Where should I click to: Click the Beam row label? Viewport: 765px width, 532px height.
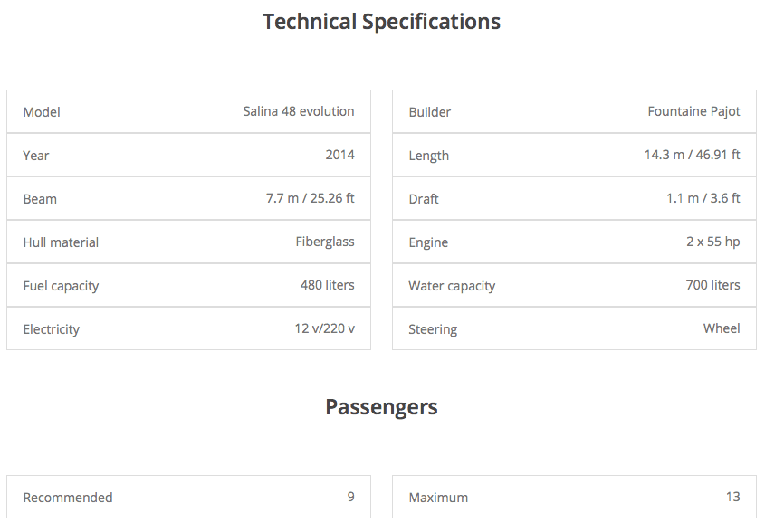pyautogui.click(x=40, y=199)
